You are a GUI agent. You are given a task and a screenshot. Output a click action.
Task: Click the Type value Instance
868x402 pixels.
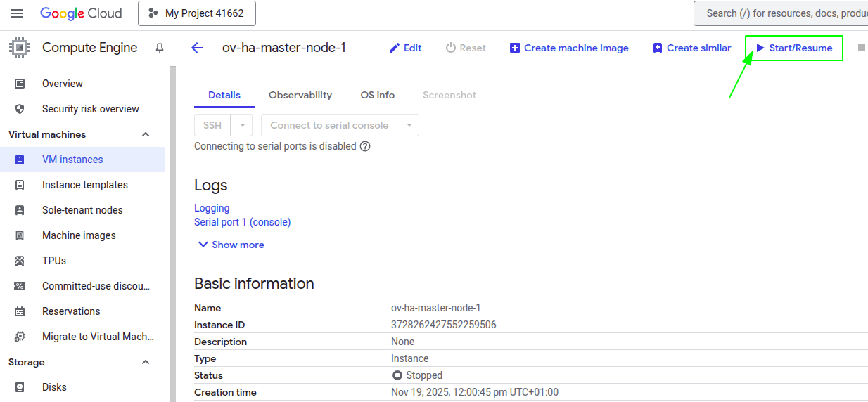[x=410, y=358]
